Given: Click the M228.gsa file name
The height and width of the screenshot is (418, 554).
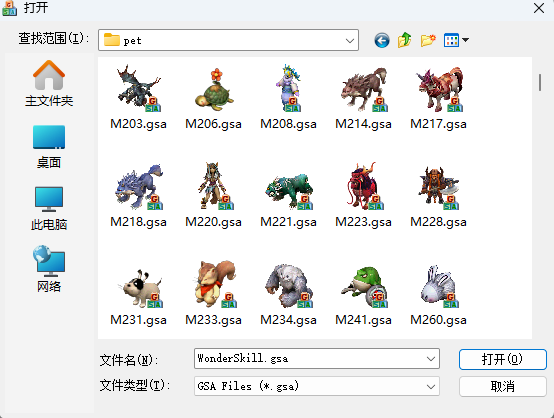Looking at the screenshot, I should pyautogui.click(x=438, y=222).
